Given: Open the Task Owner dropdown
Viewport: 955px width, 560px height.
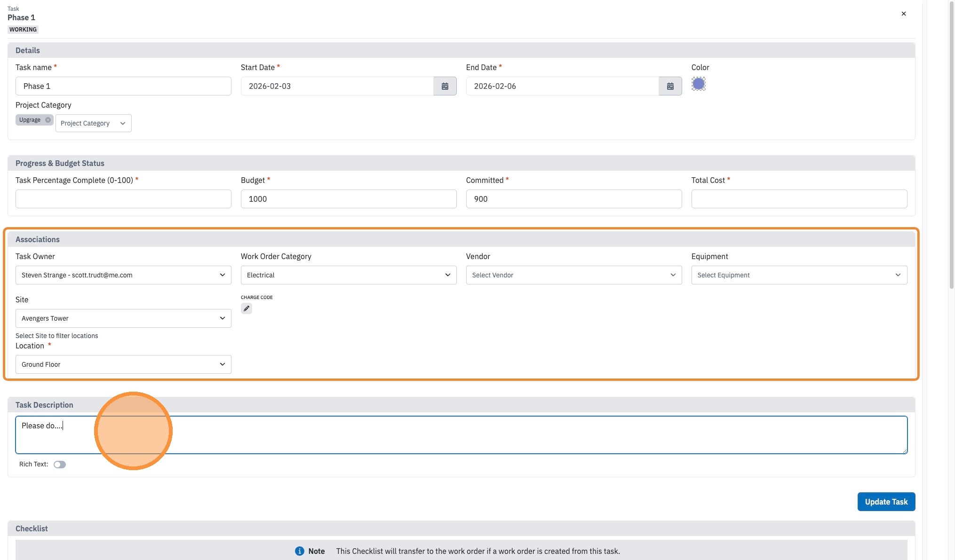Looking at the screenshot, I should [x=123, y=275].
